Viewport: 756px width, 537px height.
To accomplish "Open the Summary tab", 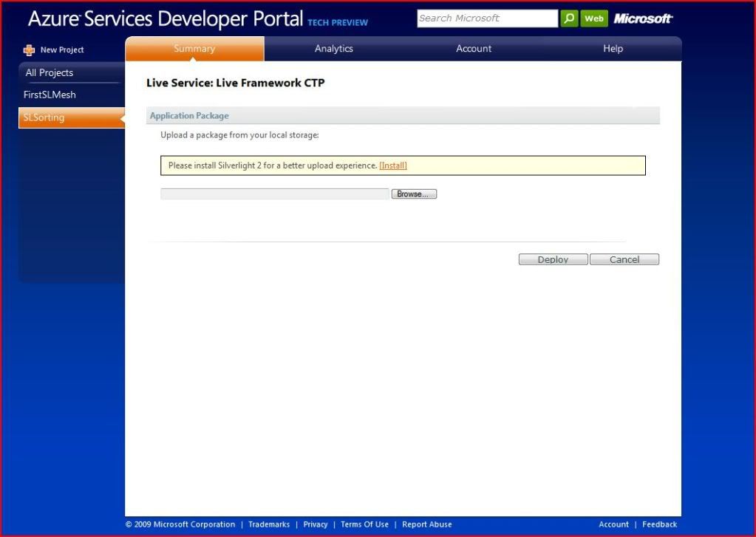I will [x=194, y=49].
